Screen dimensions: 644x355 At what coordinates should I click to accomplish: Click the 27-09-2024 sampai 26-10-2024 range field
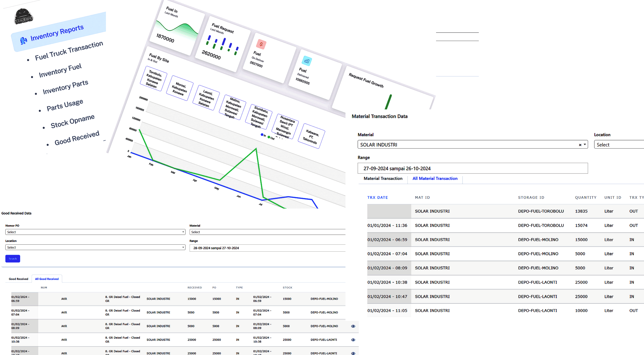click(472, 168)
